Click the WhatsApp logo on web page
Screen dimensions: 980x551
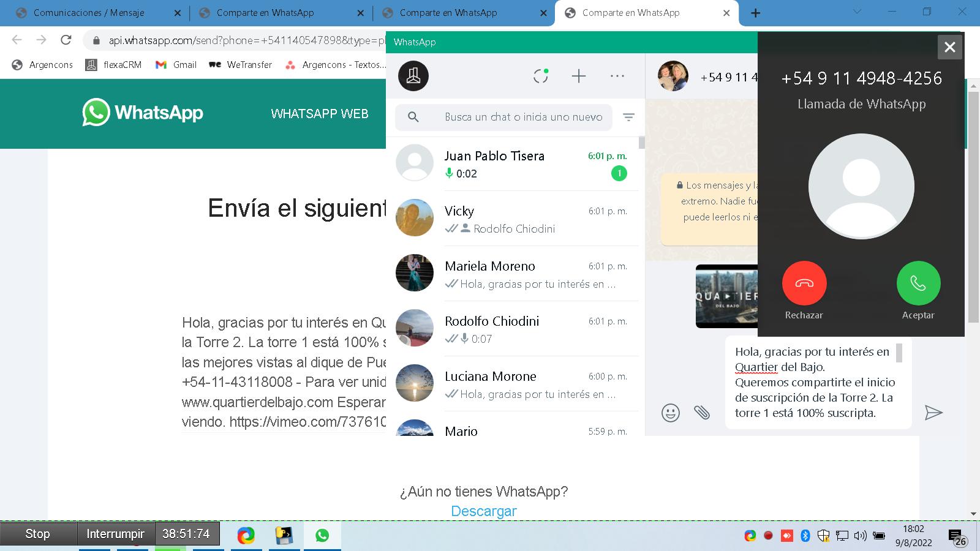click(x=143, y=113)
